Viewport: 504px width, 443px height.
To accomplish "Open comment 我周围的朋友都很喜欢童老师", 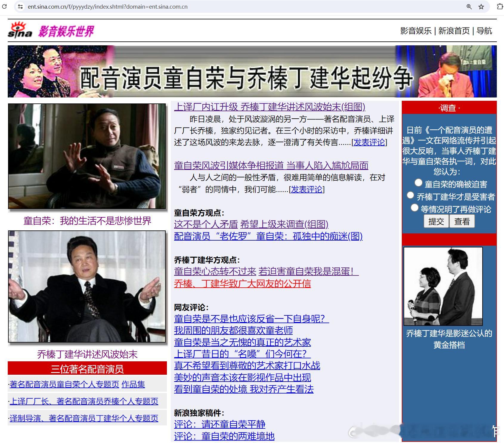I will tap(233, 330).
